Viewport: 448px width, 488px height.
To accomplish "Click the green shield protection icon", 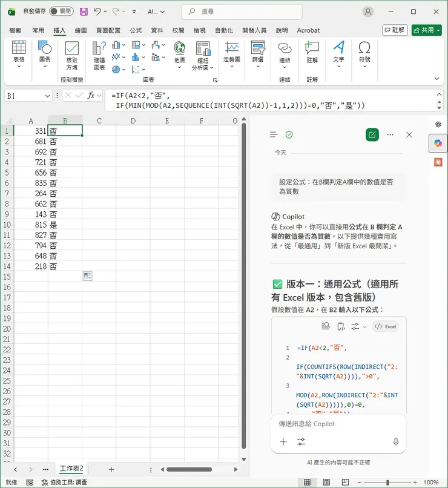I will coord(289,135).
